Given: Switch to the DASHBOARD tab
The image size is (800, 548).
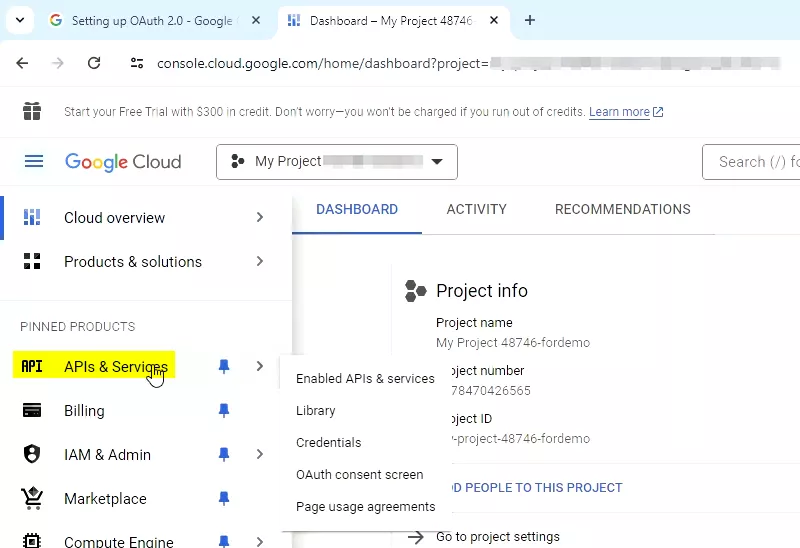Looking at the screenshot, I should (357, 210).
